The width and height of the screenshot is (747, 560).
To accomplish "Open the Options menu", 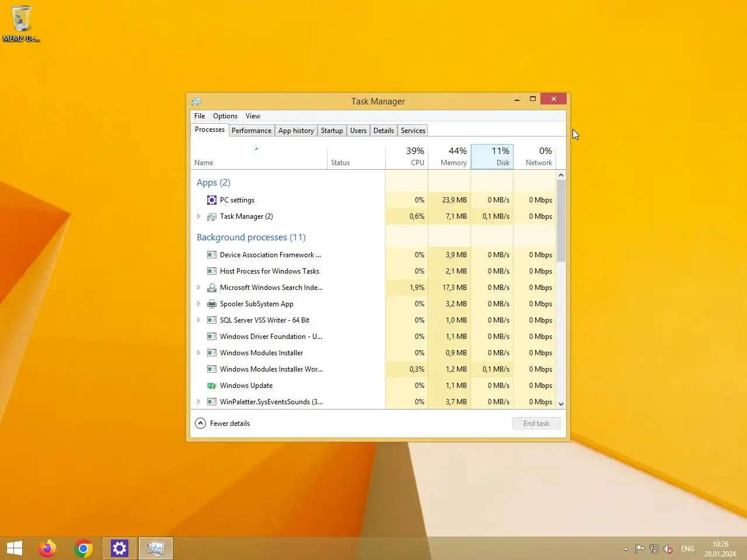I will [x=225, y=116].
